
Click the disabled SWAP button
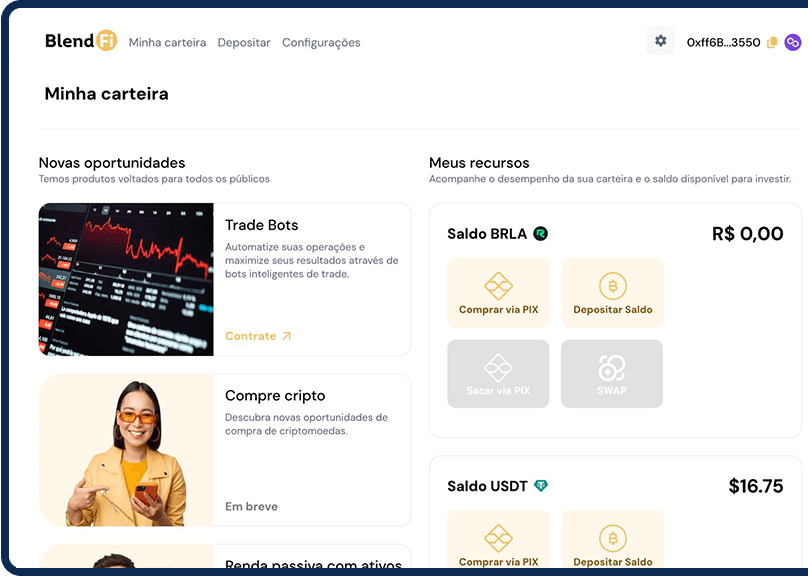612,374
